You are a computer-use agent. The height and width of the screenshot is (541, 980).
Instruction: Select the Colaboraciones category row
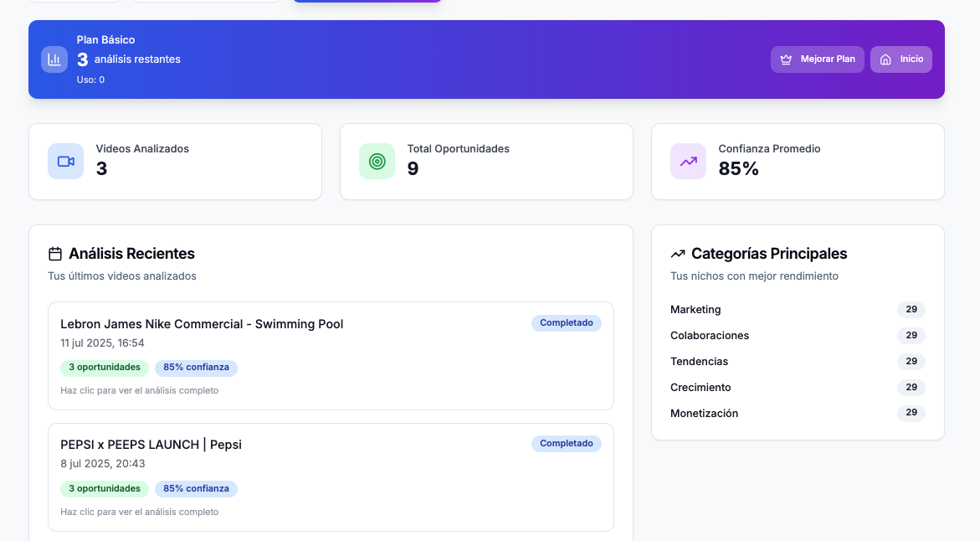click(x=798, y=335)
